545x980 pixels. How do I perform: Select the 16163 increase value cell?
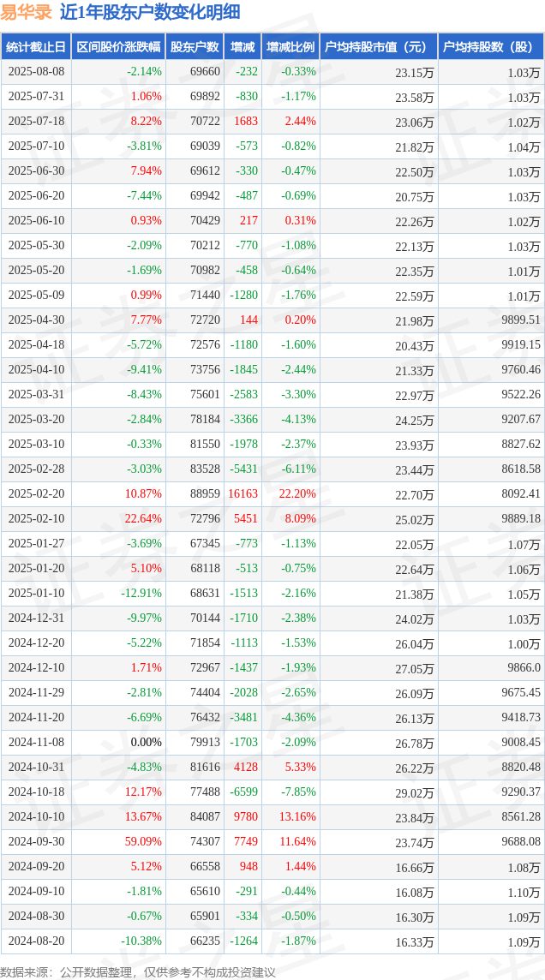243,493
